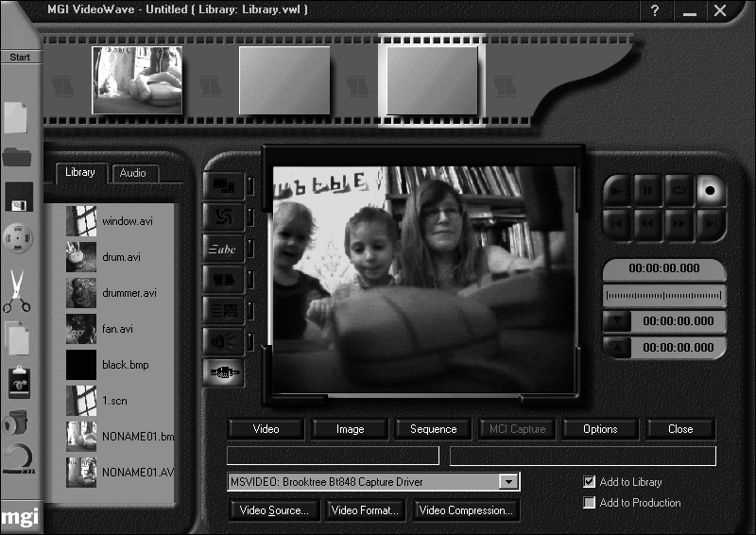
Task: Uncheck the Add to Library checkbox
Action: coord(589,481)
